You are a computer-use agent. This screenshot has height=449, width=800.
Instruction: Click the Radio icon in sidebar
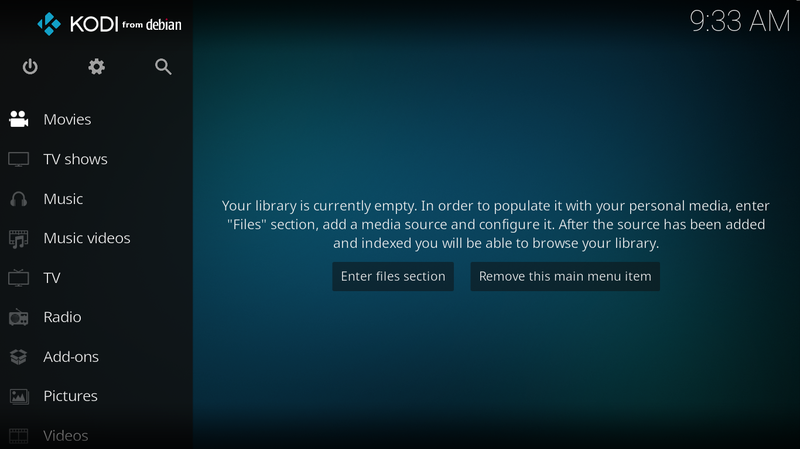coord(19,317)
